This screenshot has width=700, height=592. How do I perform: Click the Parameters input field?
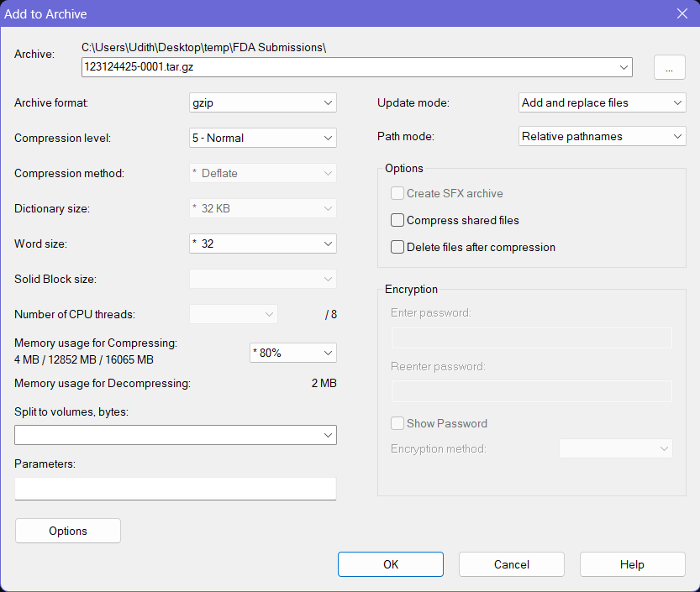tap(176, 489)
